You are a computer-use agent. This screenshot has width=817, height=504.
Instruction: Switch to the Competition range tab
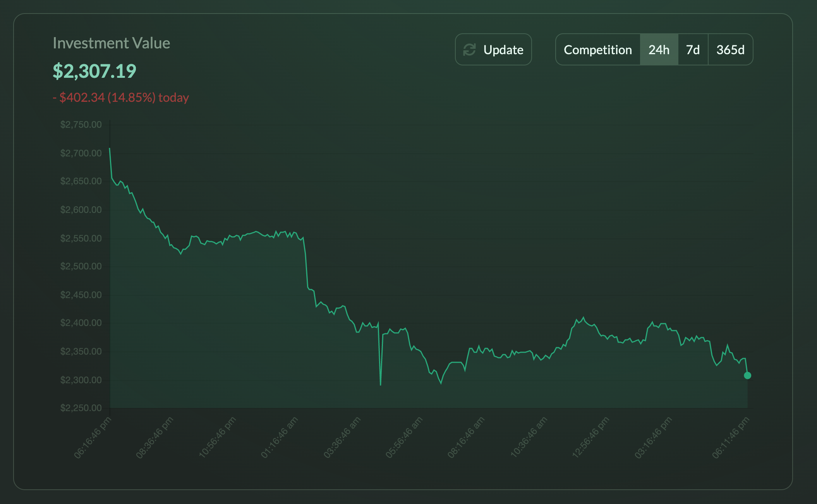pyautogui.click(x=597, y=50)
